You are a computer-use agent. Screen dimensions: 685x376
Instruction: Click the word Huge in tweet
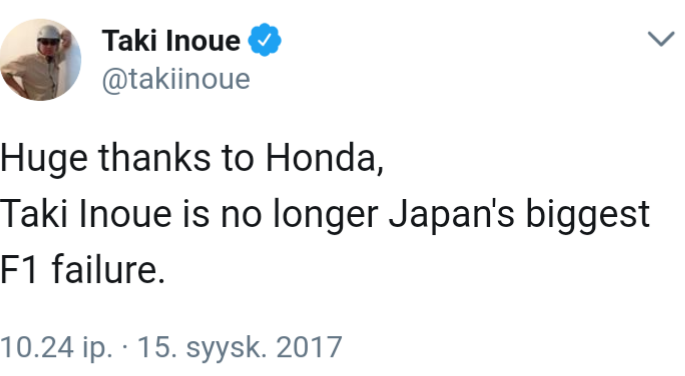[x=44, y=159]
